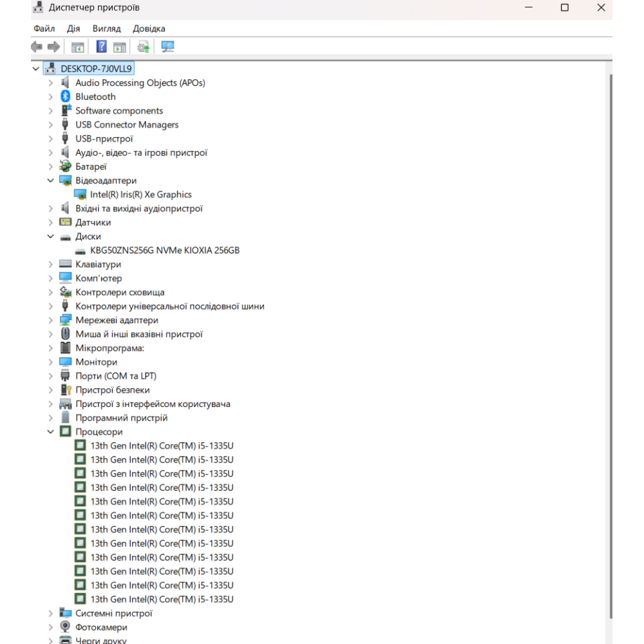Expand the Мережеві адаптери category
The width and height of the screenshot is (644, 644).
click(x=51, y=320)
